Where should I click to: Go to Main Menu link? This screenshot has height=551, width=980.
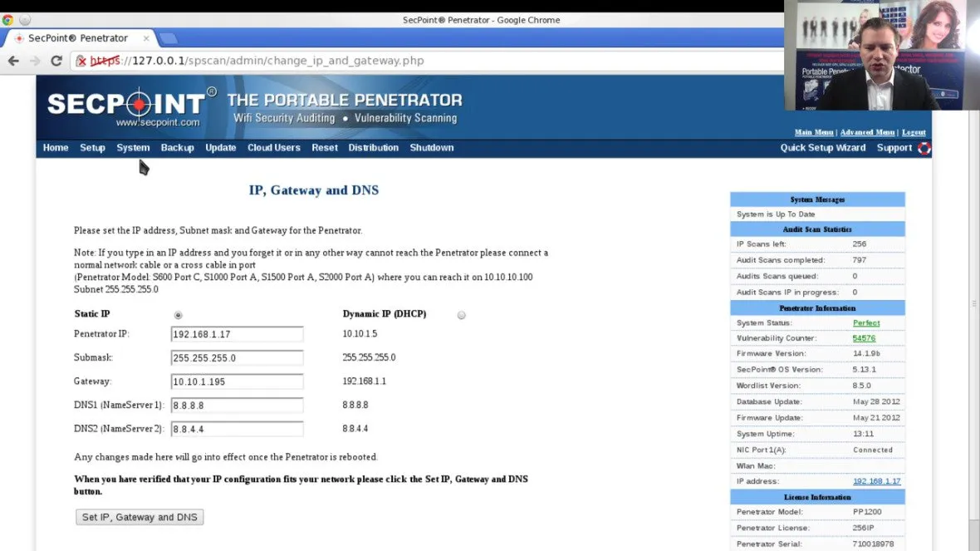[x=814, y=132]
